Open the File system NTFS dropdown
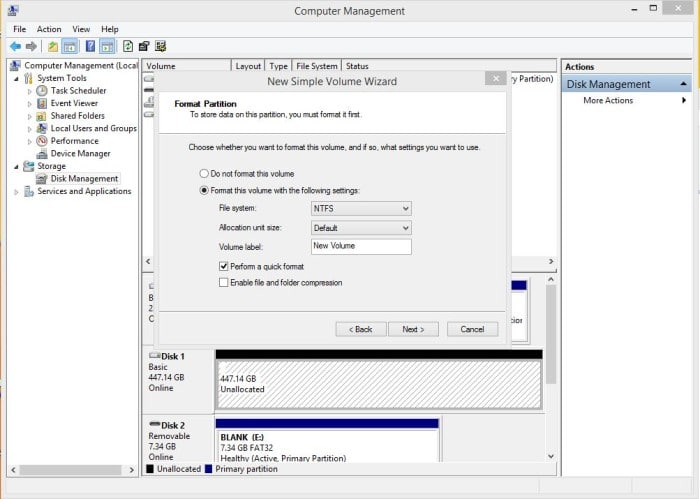The height and width of the screenshot is (499, 700). pyautogui.click(x=361, y=208)
